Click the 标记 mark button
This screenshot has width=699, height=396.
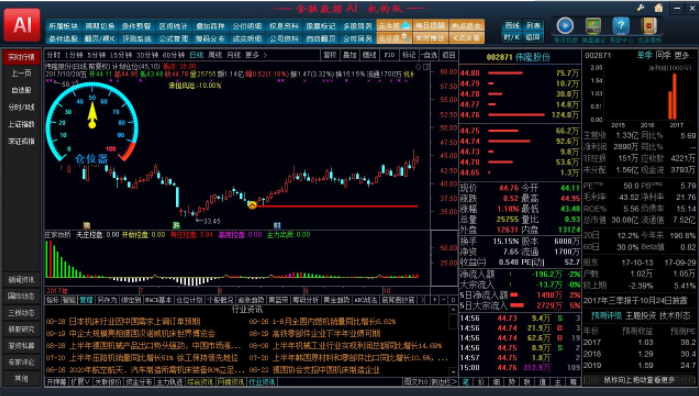point(409,55)
